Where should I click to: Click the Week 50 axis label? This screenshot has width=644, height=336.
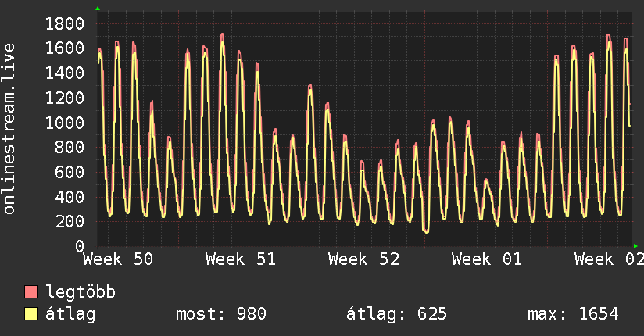click(x=118, y=259)
